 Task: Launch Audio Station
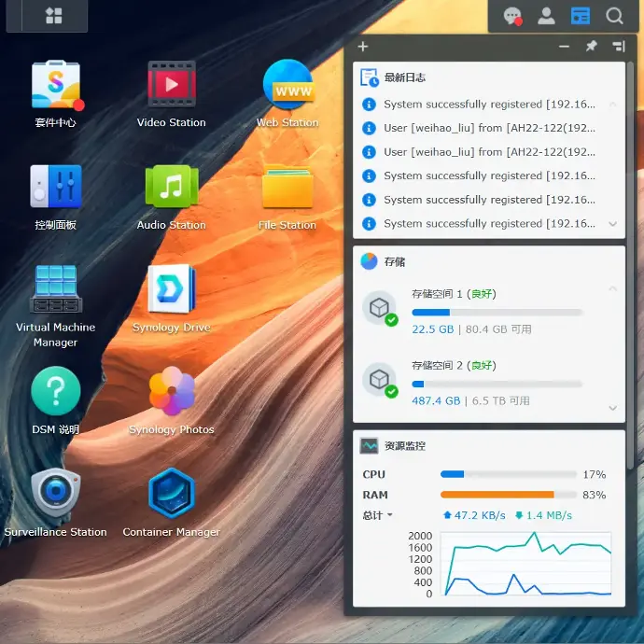click(x=172, y=188)
